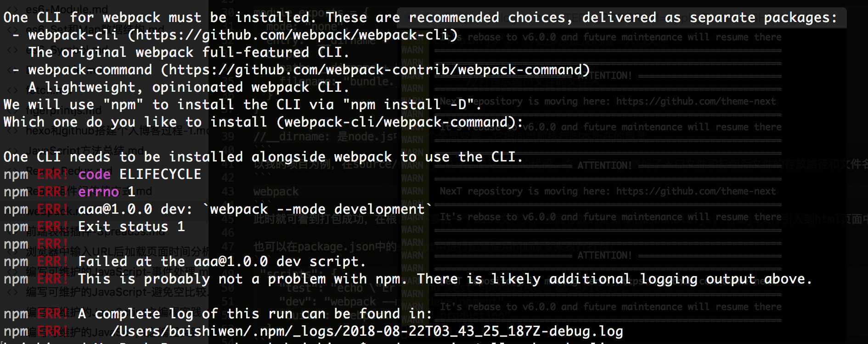Click the background terminal's lower 'NexT repository is moving here' line
868x344 pixels.
608,191
